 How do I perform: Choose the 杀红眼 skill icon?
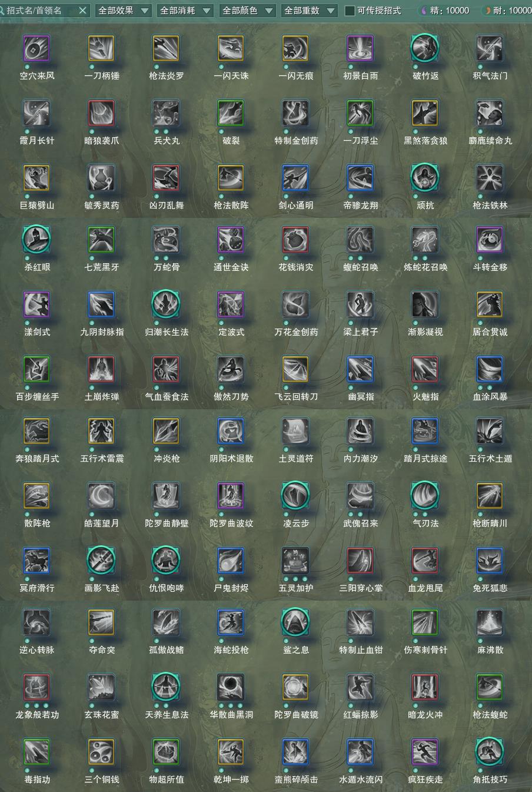[36, 240]
